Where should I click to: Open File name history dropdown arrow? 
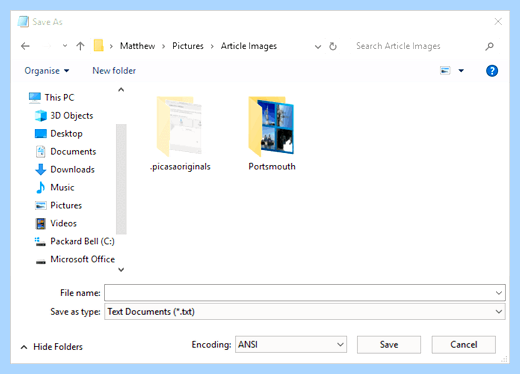499,293
